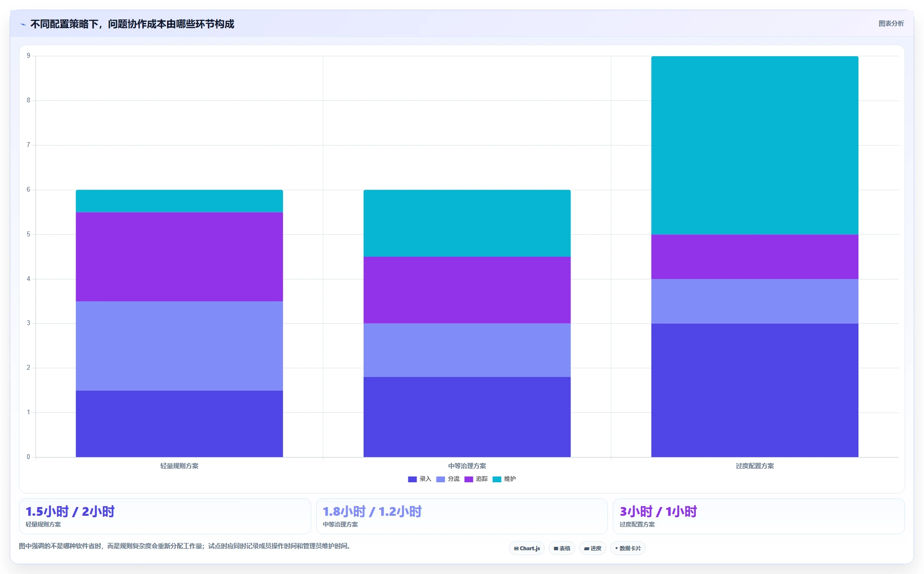The image size is (924, 574).
Task: Click the y-axis tick label 9
Action: click(x=28, y=56)
